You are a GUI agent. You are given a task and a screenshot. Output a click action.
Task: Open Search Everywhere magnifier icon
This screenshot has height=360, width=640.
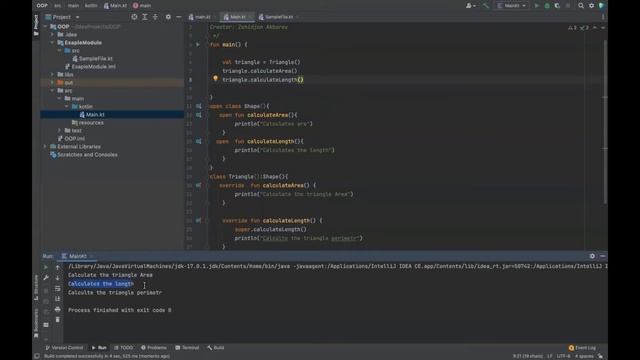coord(581,6)
